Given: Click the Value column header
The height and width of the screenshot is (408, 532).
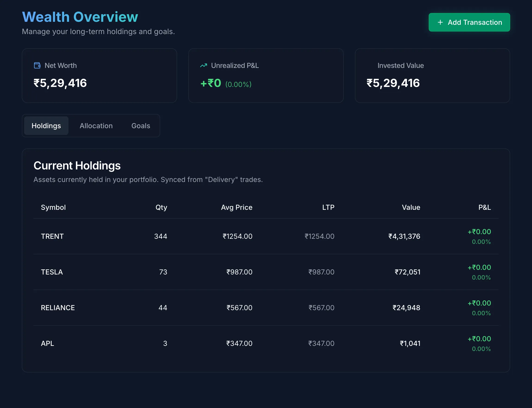Looking at the screenshot, I should tap(411, 207).
